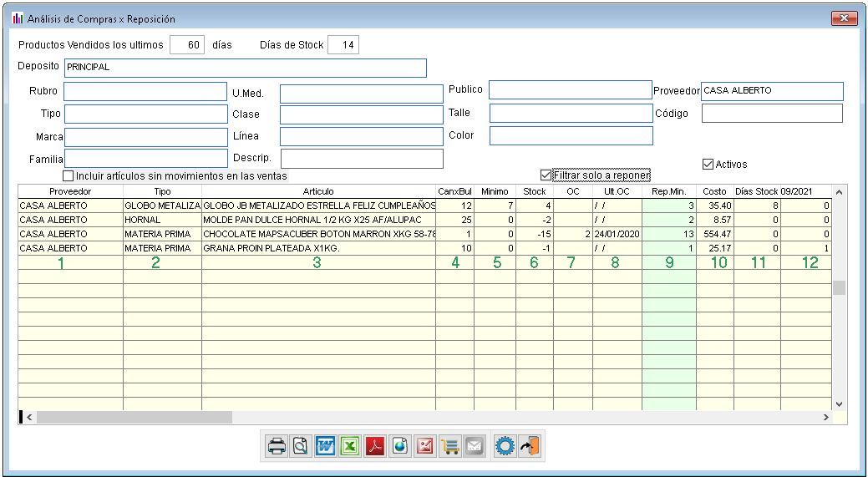Click the shopping cart icon
The image size is (868, 477).
coord(452,446)
